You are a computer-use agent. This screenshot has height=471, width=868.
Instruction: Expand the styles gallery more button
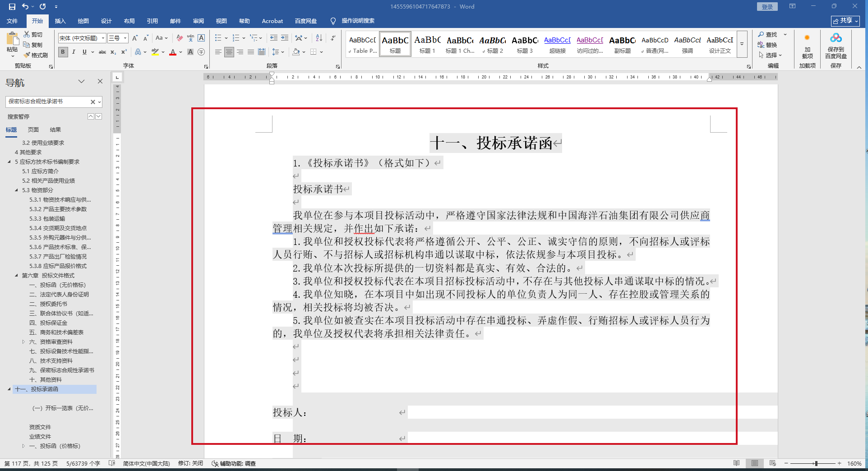point(742,44)
